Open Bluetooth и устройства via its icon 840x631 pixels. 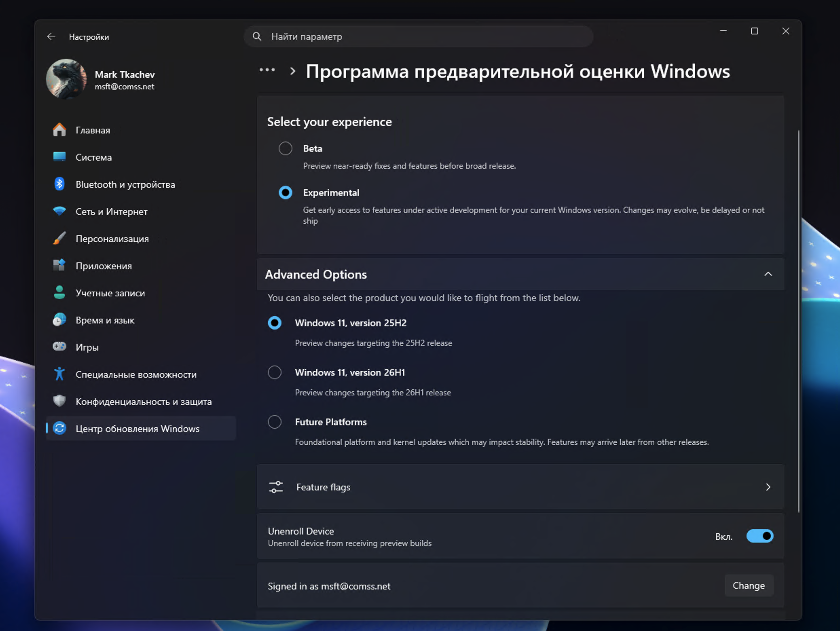59,184
